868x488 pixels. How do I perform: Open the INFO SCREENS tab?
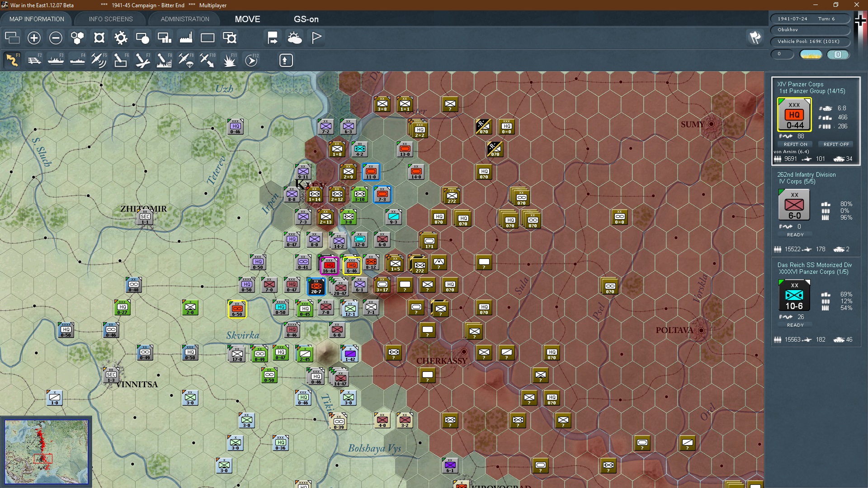pos(111,19)
